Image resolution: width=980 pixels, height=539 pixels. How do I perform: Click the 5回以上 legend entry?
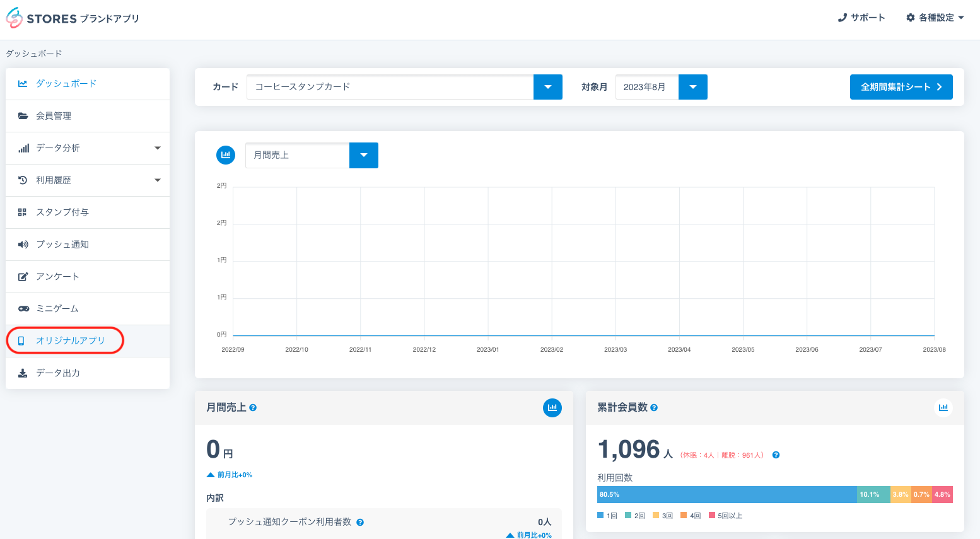tap(725, 516)
